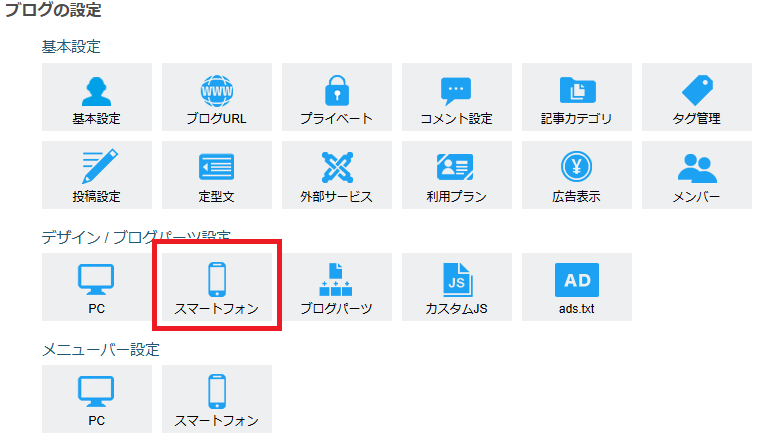Open the 定型文 template tile
Image resolution: width=761 pixels, height=441 pixels.
click(216, 175)
